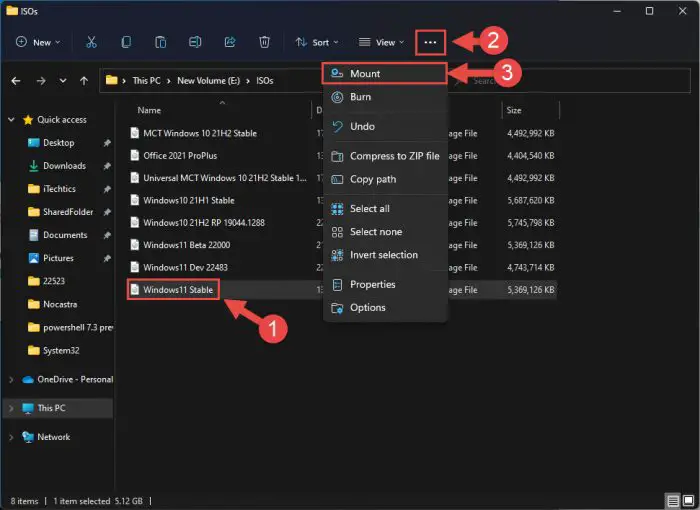Expand OneDrive - Personal node
Screen dimensions: 700x510
[x=11, y=380]
